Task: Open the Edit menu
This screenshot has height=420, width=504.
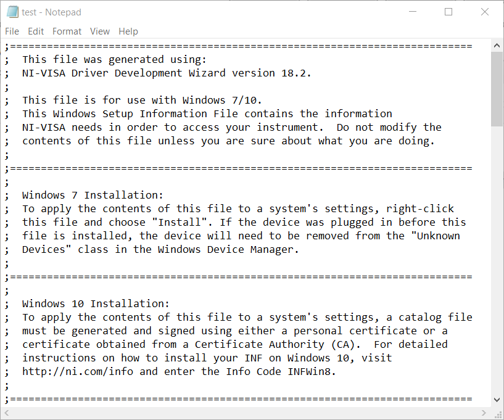Action: click(x=36, y=31)
